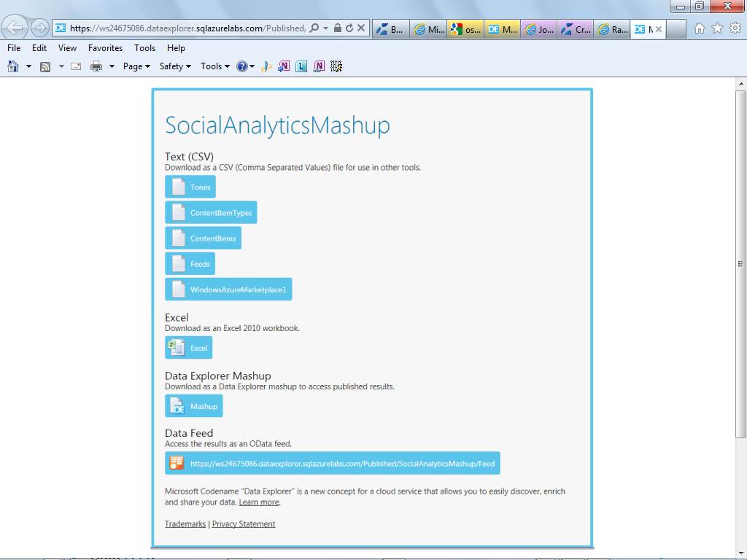Switch to the 'Cr...' tab
This screenshot has width=747, height=560.
coord(576,29)
